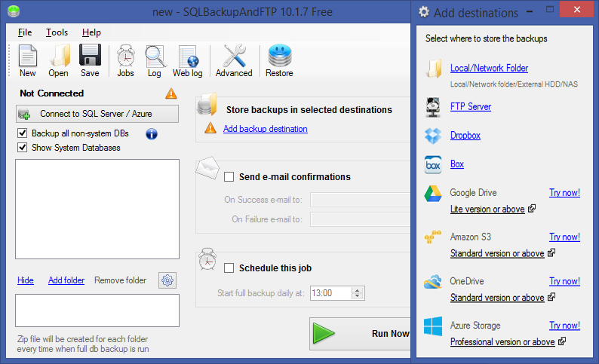
Task: Click the Dropbox logo icon
Action: 433,136
